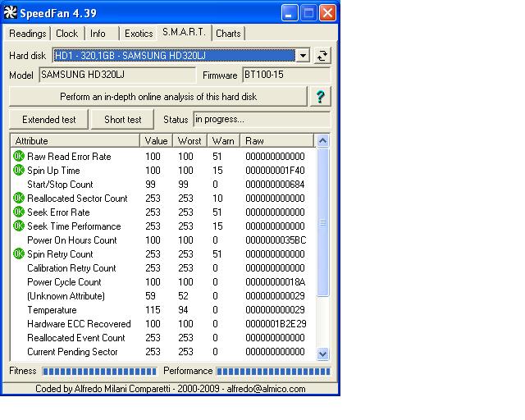Click the Status field in progress...
Viewport: 525px width, 420px height.
(262, 120)
